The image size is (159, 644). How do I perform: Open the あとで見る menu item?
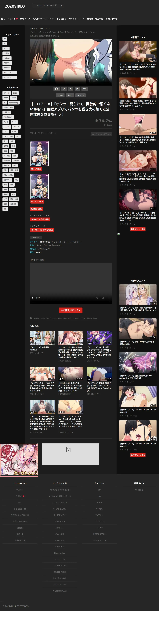pyautogui.click(x=61, y=19)
